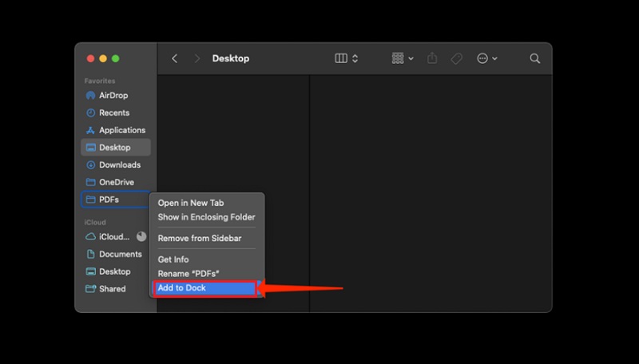639x364 pixels.
Task: Click the Tags toolbar icon
Action: point(457,58)
